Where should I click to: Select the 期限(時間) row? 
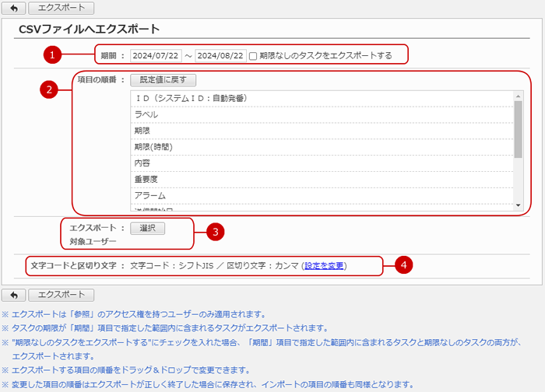[322, 147]
